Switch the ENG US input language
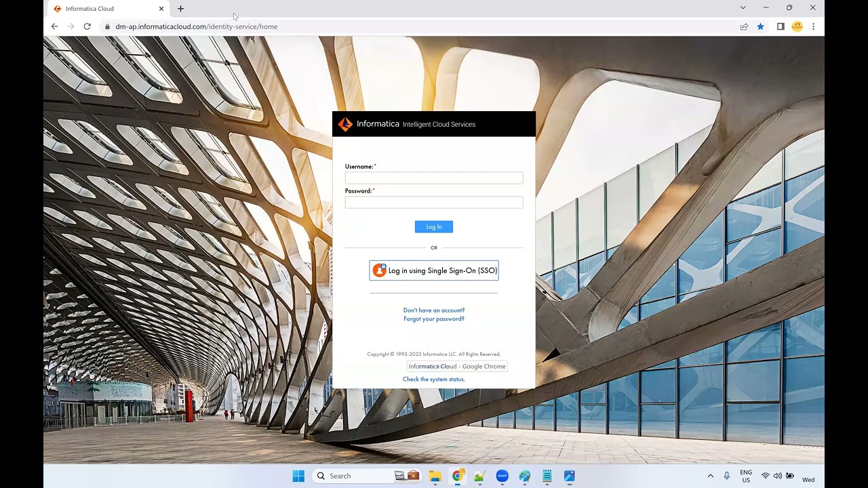Screen dimensions: 868x488 tap(746, 476)
